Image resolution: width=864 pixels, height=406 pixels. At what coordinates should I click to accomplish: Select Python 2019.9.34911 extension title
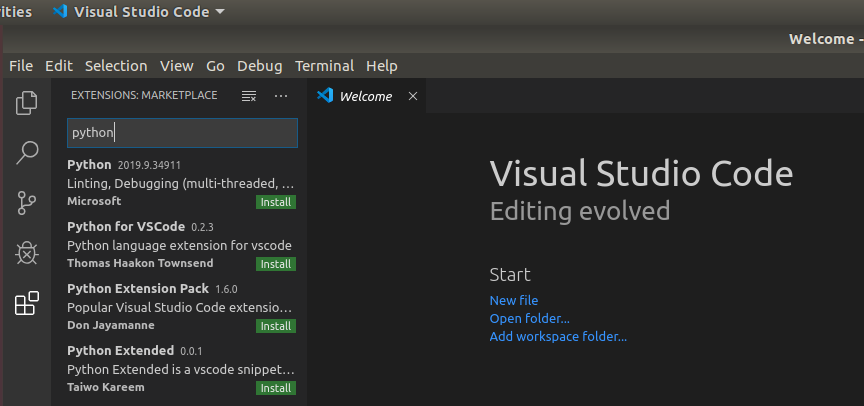[89, 165]
